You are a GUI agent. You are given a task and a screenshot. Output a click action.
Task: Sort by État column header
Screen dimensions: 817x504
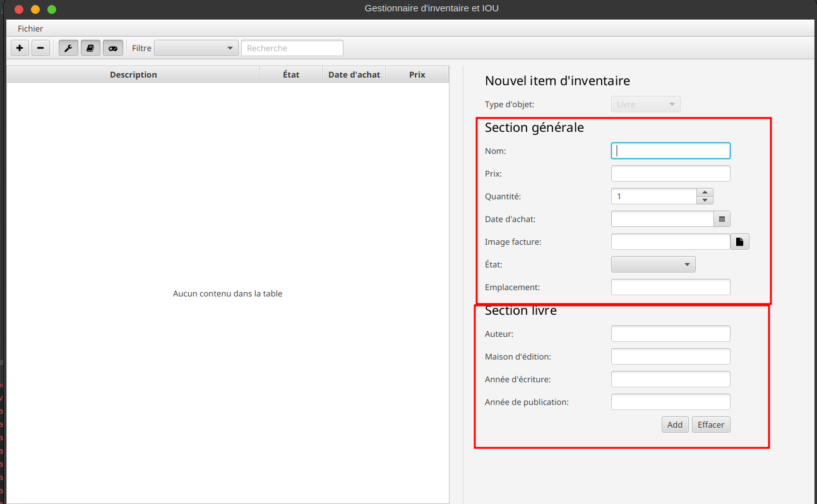pyautogui.click(x=291, y=74)
